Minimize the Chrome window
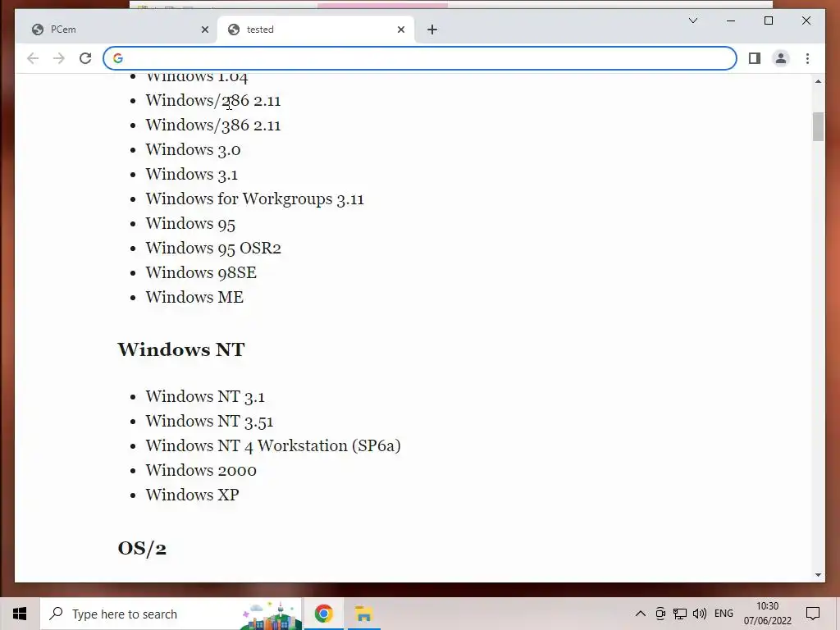Image resolution: width=840 pixels, height=630 pixels. click(x=731, y=21)
